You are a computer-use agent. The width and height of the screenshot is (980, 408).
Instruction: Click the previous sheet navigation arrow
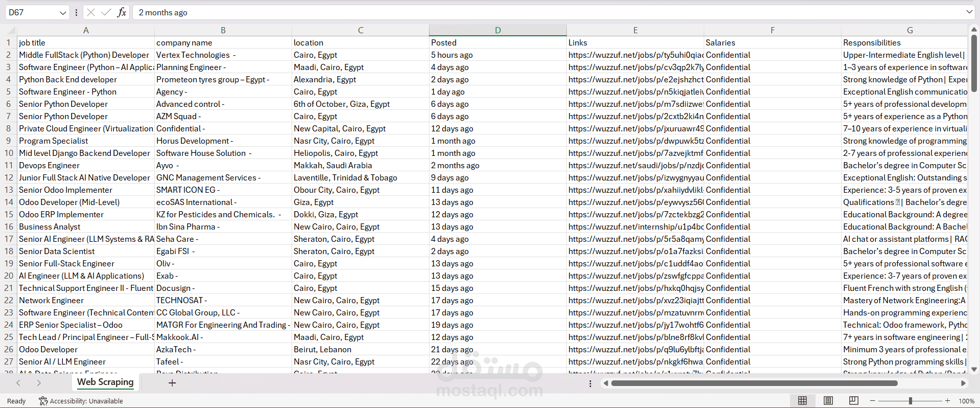pyautogui.click(x=18, y=382)
